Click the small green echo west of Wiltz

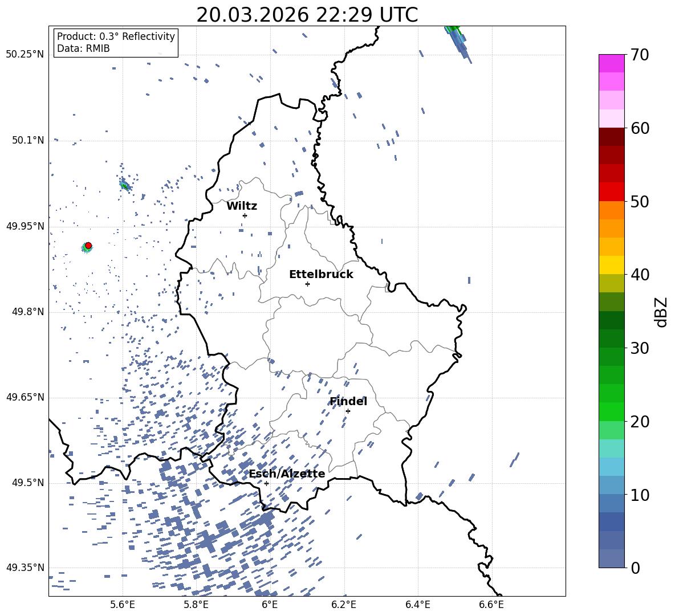click(x=125, y=186)
